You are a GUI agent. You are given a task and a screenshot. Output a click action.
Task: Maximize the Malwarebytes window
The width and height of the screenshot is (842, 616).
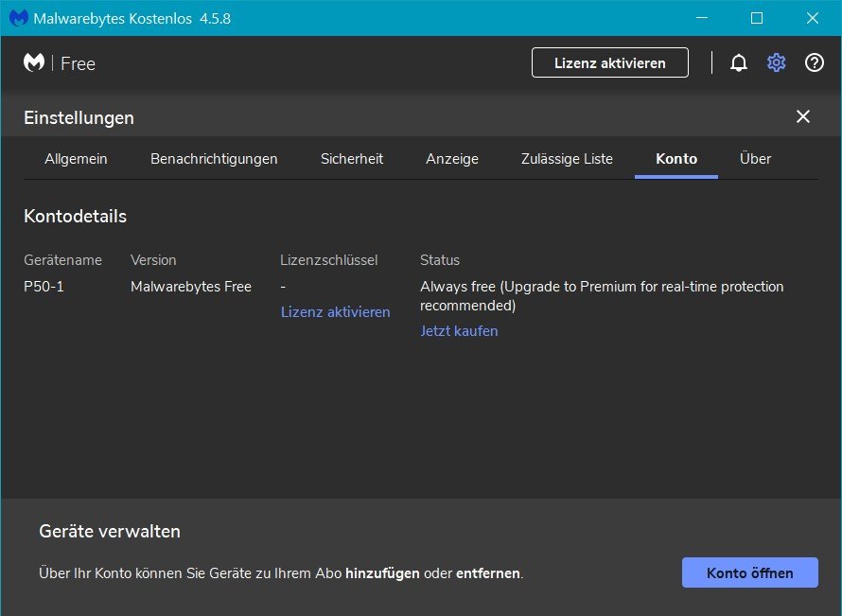[x=757, y=18]
